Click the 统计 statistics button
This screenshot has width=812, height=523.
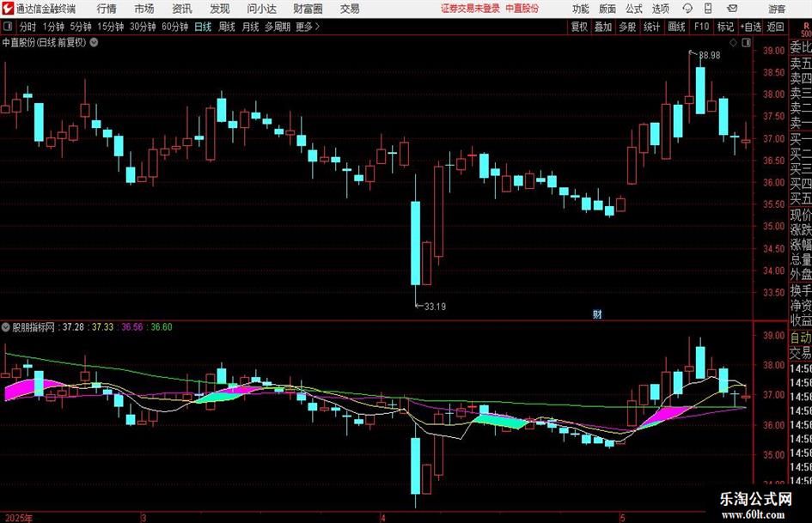pos(651,27)
